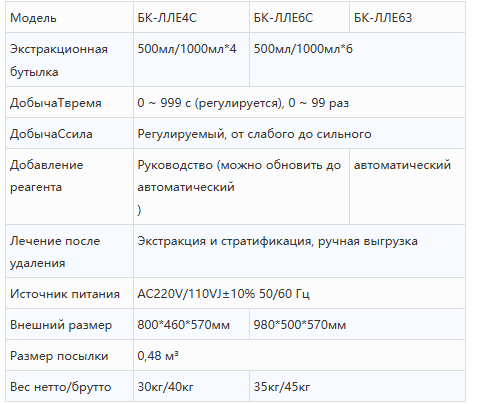Click the 'Модель' header cell

pos(69,17)
